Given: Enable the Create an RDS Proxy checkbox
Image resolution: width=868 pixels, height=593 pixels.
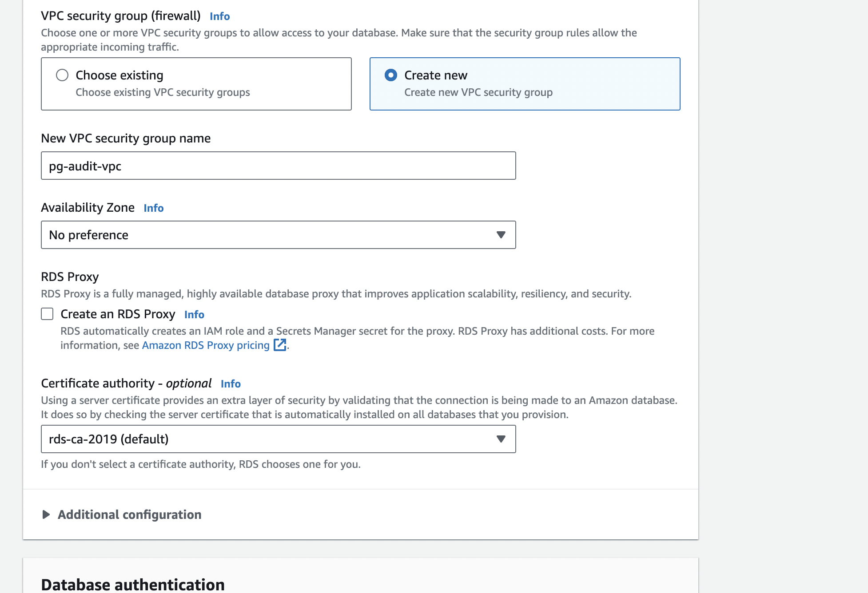Looking at the screenshot, I should [47, 314].
